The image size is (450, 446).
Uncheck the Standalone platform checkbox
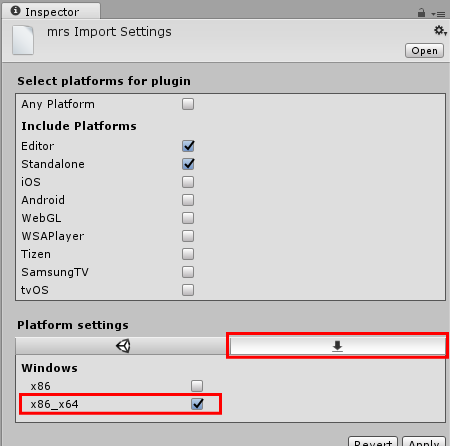188,164
